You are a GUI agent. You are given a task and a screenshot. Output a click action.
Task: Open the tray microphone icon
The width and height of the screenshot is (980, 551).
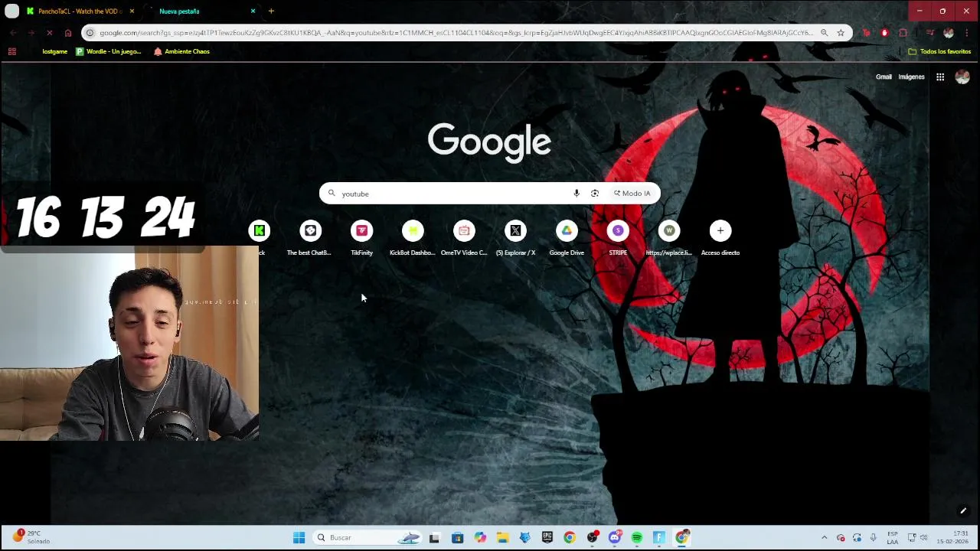pyautogui.click(x=873, y=537)
